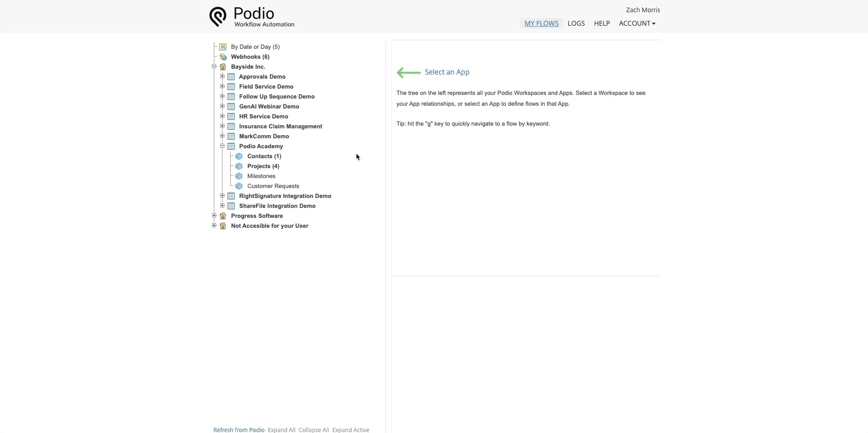Select the RightSignature Integration Demo label

285,196
